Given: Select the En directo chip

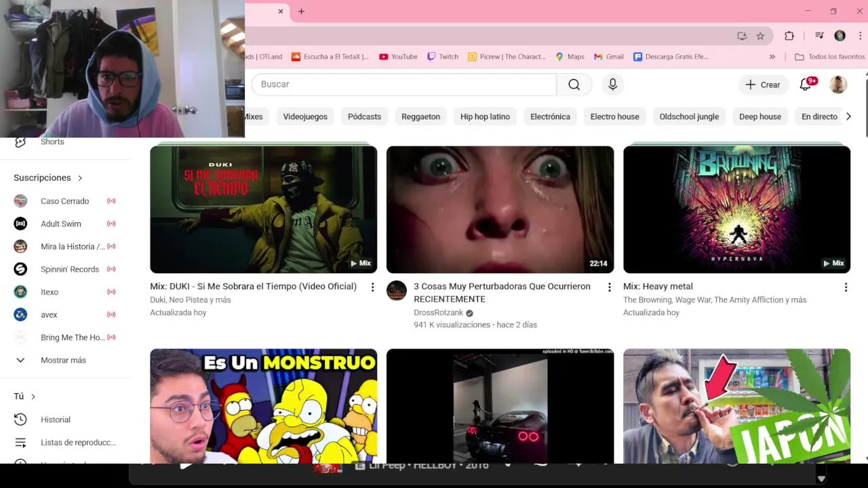Looking at the screenshot, I should point(819,117).
